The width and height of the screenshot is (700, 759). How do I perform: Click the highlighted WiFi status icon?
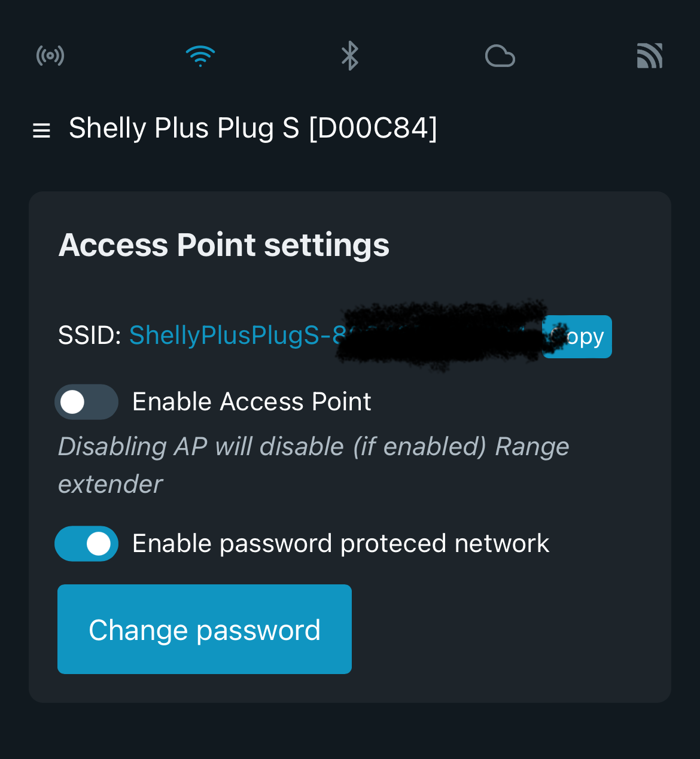pyautogui.click(x=200, y=55)
